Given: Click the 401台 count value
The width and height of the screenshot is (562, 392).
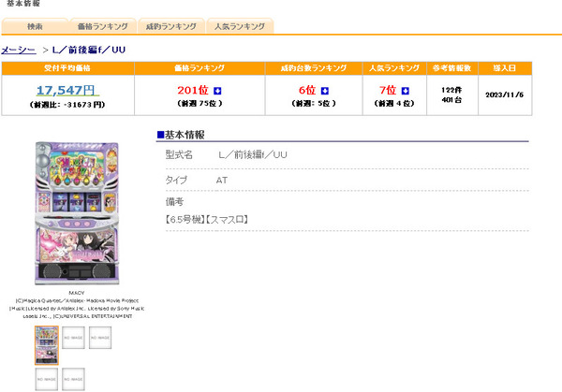Looking at the screenshot, I should [451, 100].
